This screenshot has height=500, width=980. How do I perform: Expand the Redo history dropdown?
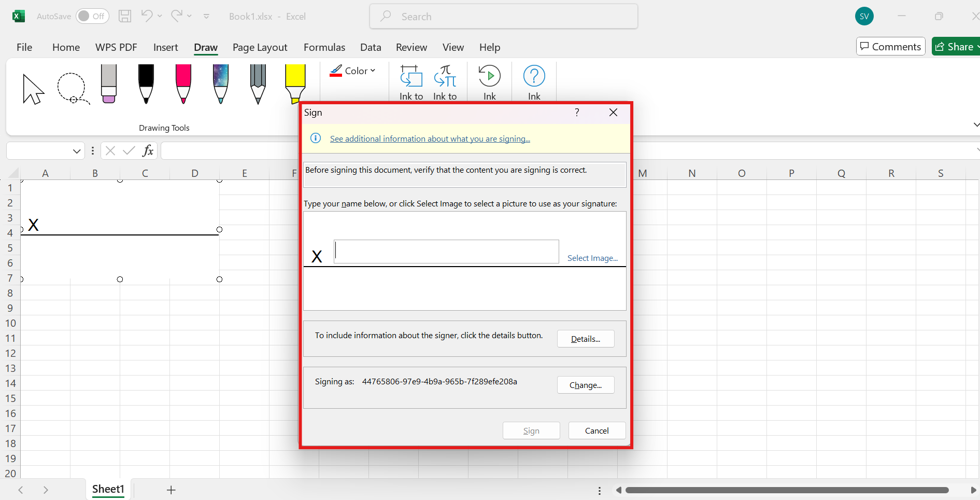[189, 16]
